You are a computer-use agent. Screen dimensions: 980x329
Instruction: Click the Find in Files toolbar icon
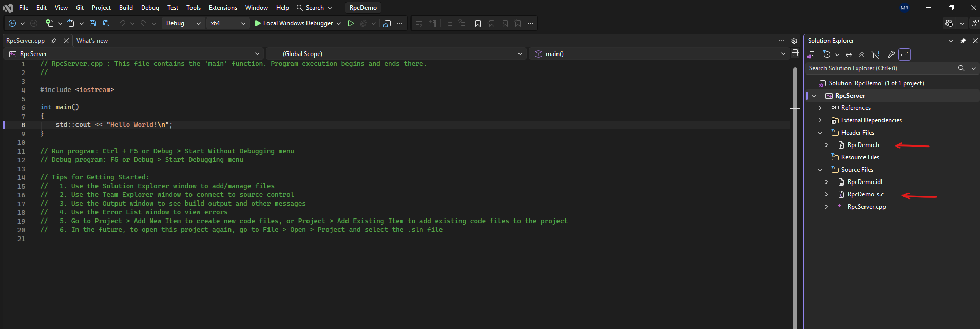coord(387,23)
